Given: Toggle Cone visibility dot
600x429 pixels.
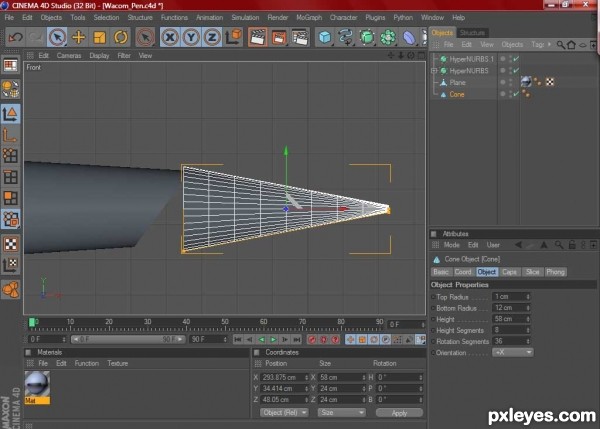Looking at the screenshot, I should coord(503,94).
